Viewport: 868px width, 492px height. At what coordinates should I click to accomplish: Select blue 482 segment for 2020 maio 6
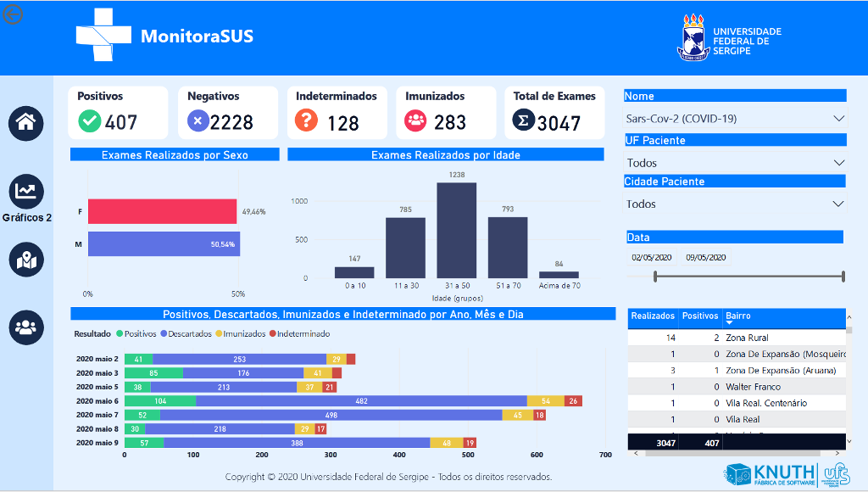361,400
